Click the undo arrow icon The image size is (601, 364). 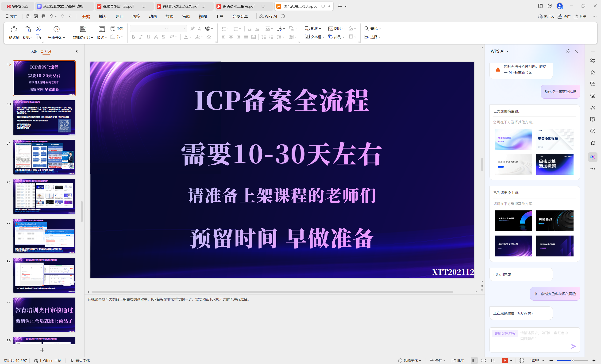pos(51,16)
